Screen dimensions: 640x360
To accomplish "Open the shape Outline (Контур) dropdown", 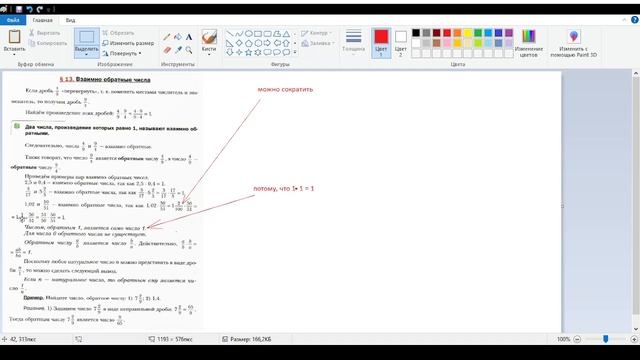I will [317, 33].
